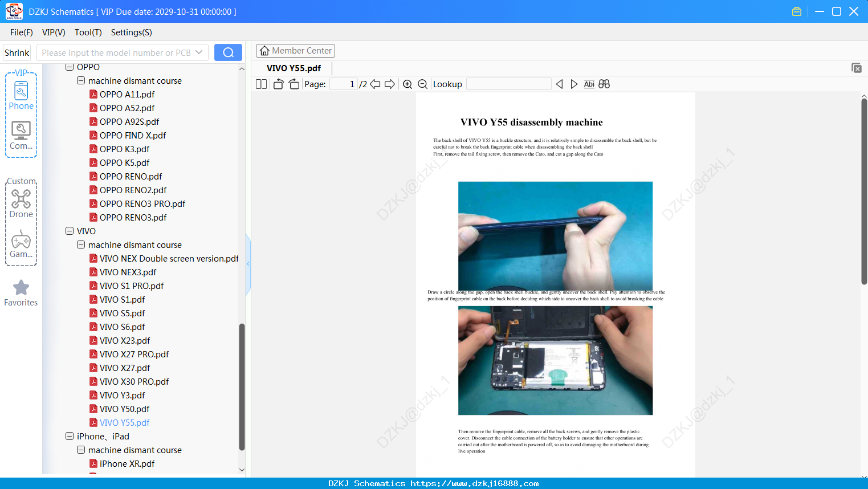The image size is (868, 489).
Task: Click the yellow briefcase icon in title bar
Action: [797, 11]
